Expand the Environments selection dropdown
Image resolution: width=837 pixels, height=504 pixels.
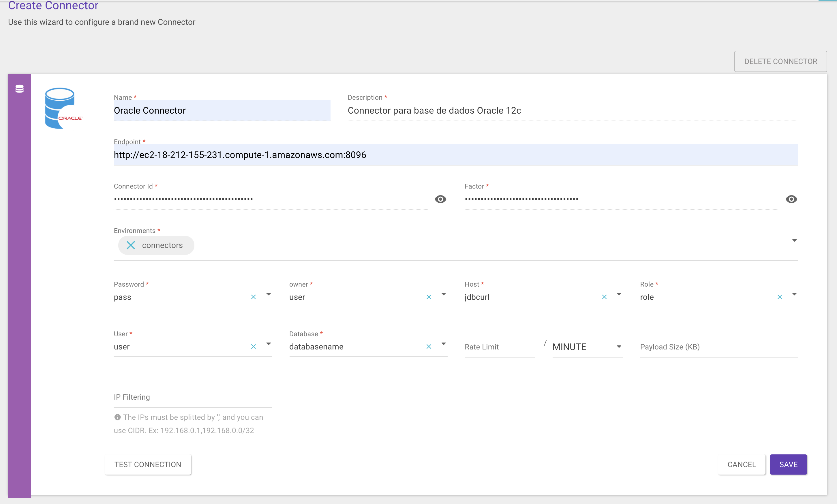pyautogui.click(x=794, y=240)
